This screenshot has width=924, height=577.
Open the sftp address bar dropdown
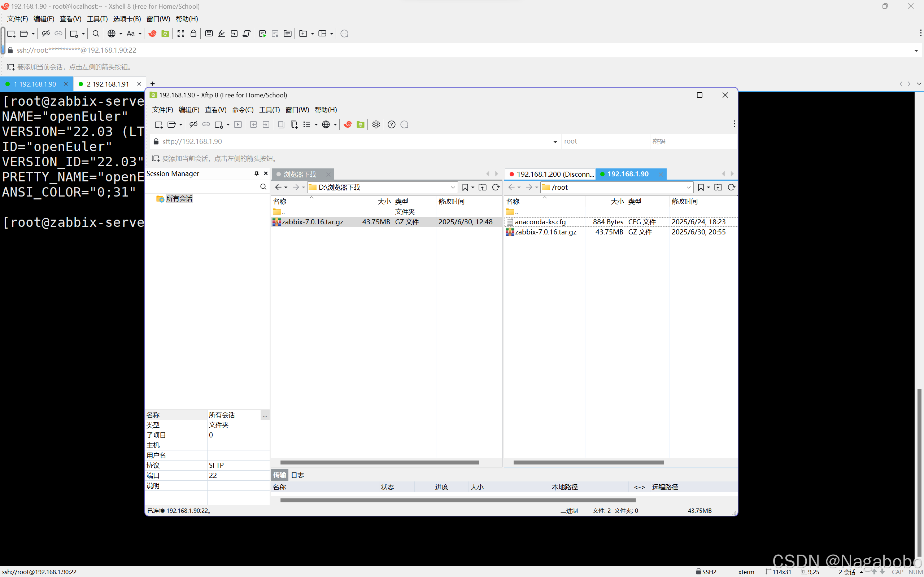(x=555, y=142)
